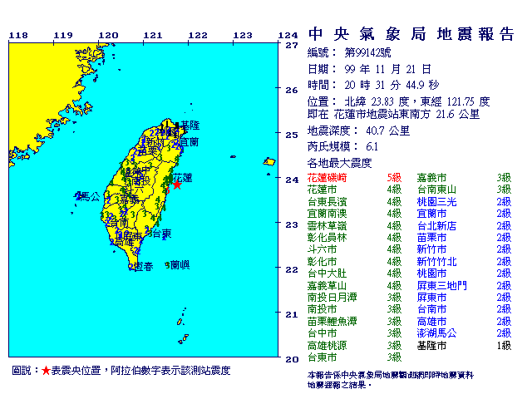Viewport: 532px width, 399px height.
Task: Click latitude label 24 on right axis
Action: click(x=292, y=180)
